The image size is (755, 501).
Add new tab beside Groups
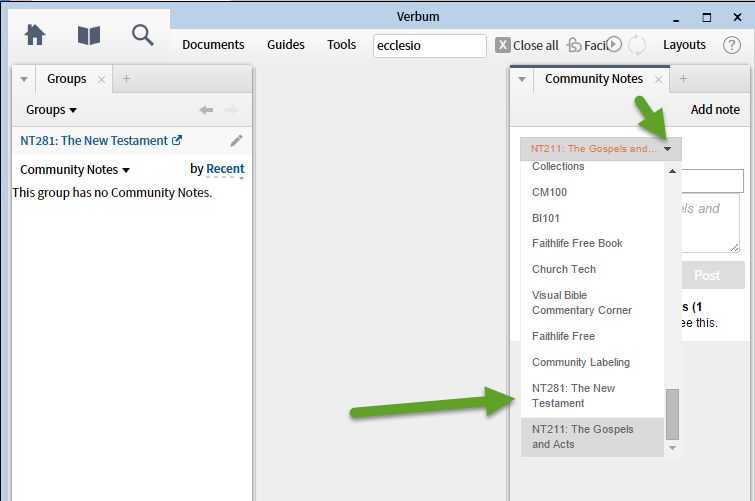(x=126, y=79)
